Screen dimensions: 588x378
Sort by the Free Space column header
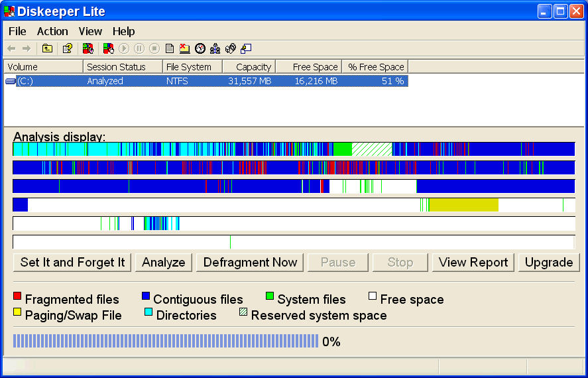(x=309, y=67)
